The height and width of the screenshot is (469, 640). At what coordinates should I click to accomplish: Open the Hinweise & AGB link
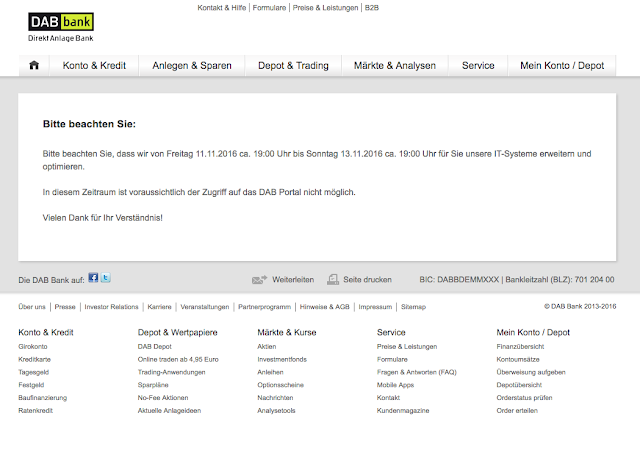coord(324,307)
